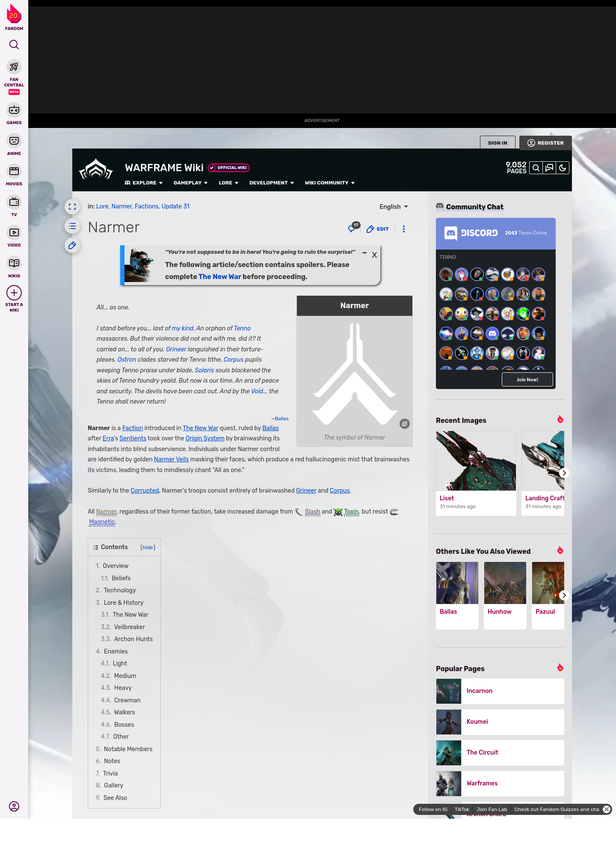
Task: Expand article to full width icon
Action: coord(72,207)
